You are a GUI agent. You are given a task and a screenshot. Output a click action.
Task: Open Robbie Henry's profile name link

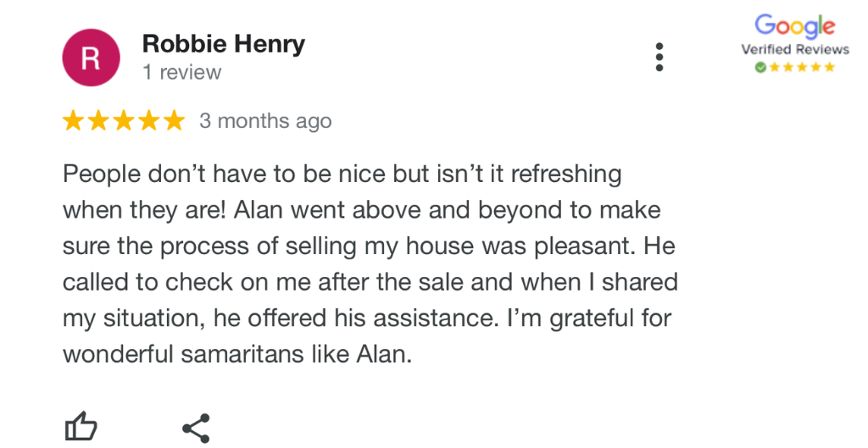tap(224, 44)
